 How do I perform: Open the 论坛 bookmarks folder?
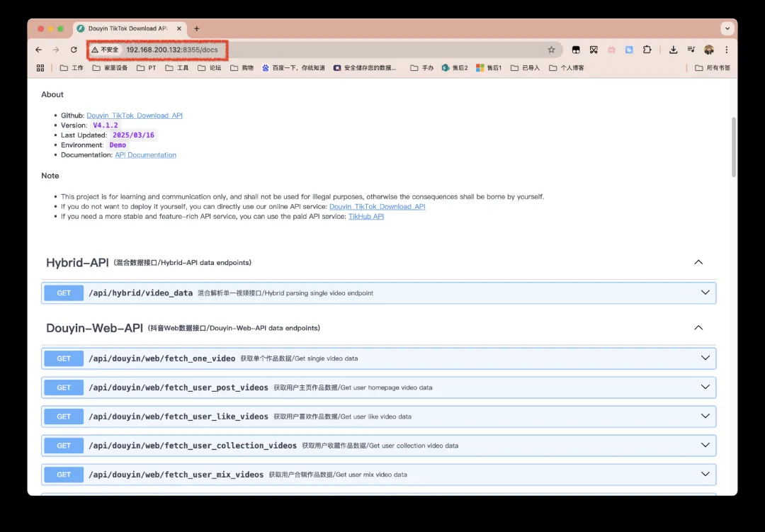click(210, 68)
